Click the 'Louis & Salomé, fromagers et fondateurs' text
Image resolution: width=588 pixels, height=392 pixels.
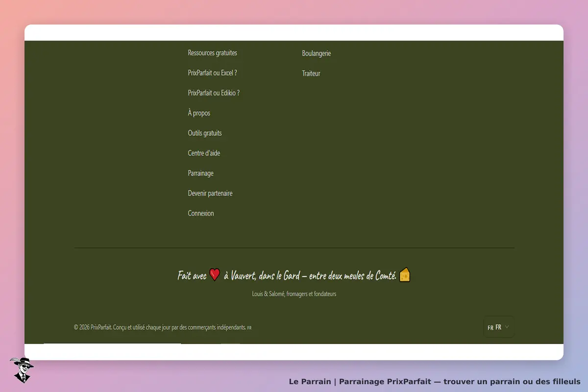tap(294, 294)
